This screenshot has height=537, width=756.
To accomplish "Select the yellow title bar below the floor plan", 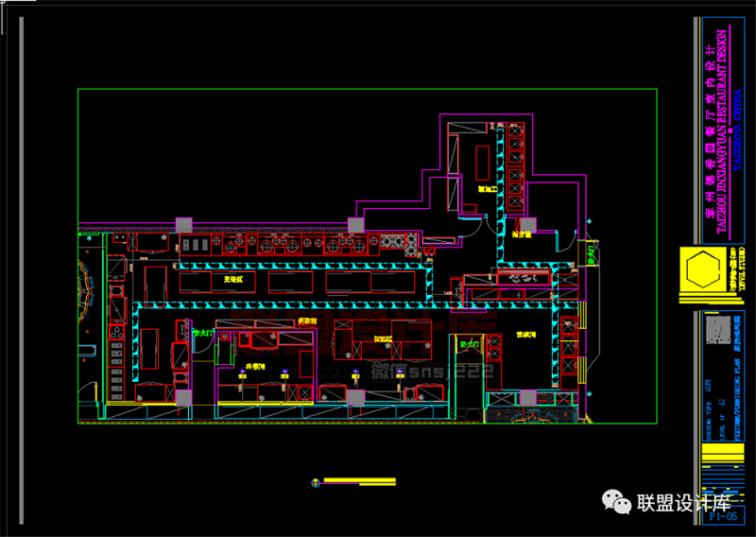I will (359, 481).
